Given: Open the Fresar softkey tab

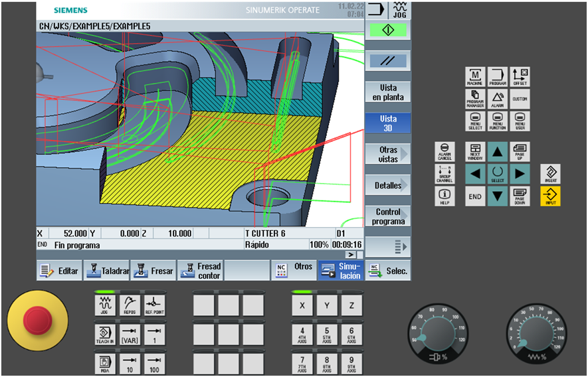Looking at the screenshot, I should pos(153,271).
